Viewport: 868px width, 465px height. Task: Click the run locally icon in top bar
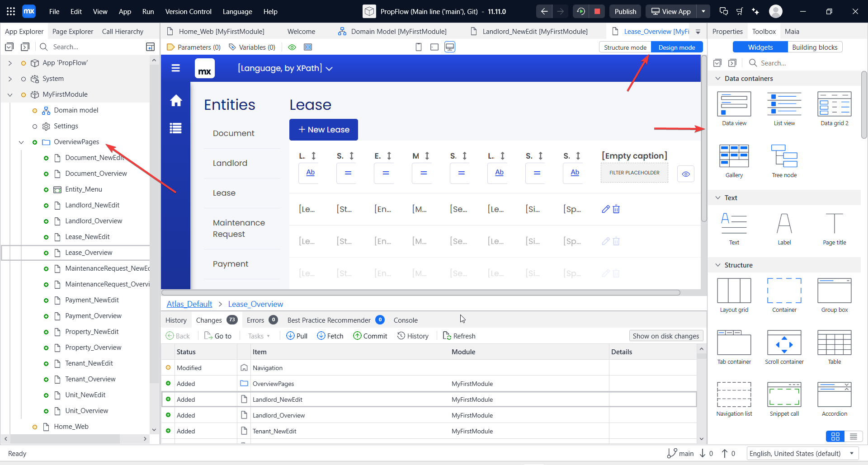click(581, 11)
